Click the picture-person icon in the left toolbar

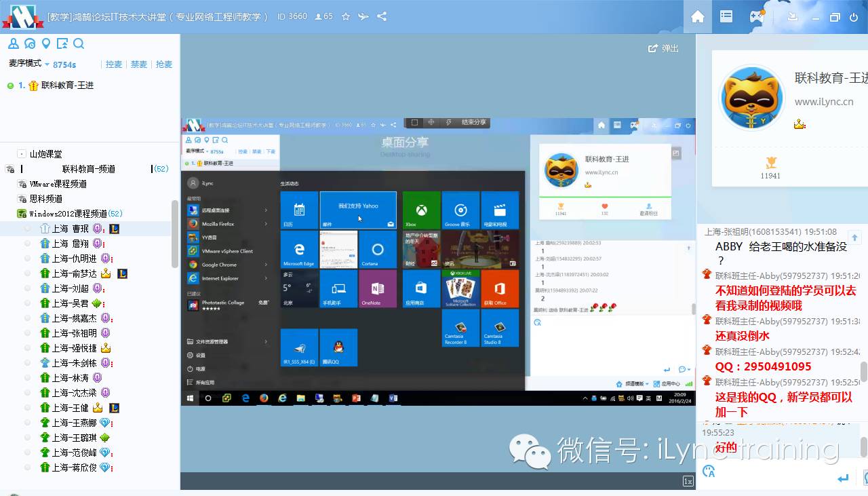[x=62, y=44]
